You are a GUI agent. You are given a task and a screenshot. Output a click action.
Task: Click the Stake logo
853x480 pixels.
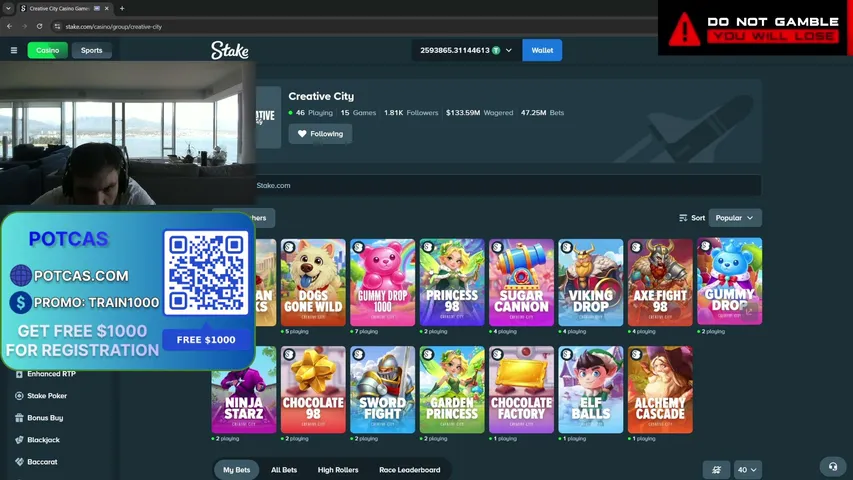click(230, 50)
